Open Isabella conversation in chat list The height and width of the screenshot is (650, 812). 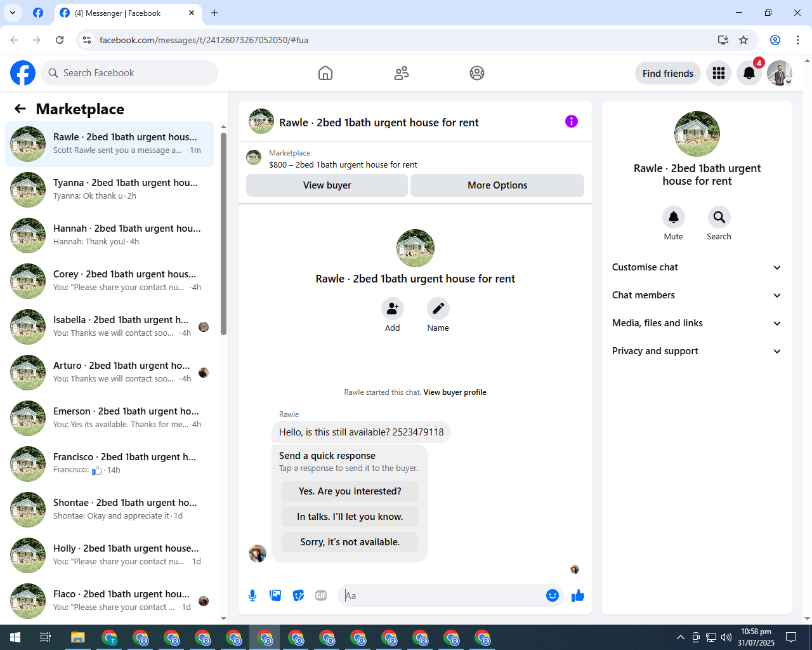(x=109, y=327)
